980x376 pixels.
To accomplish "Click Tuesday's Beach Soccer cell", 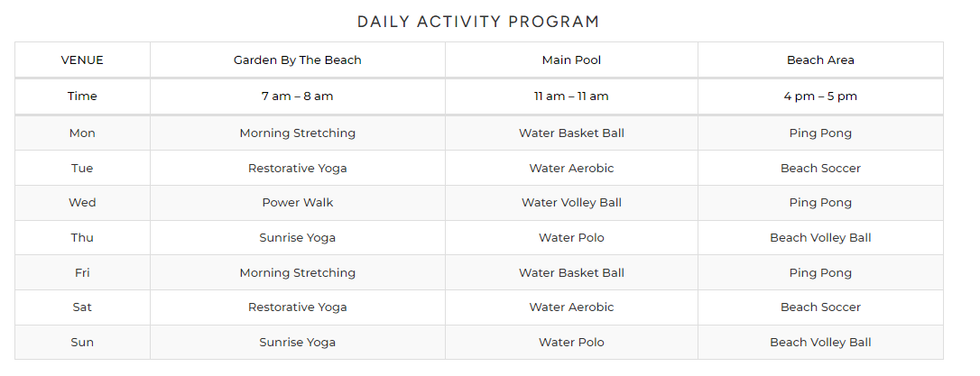I will pyautogui.click(x=820, y=169).
